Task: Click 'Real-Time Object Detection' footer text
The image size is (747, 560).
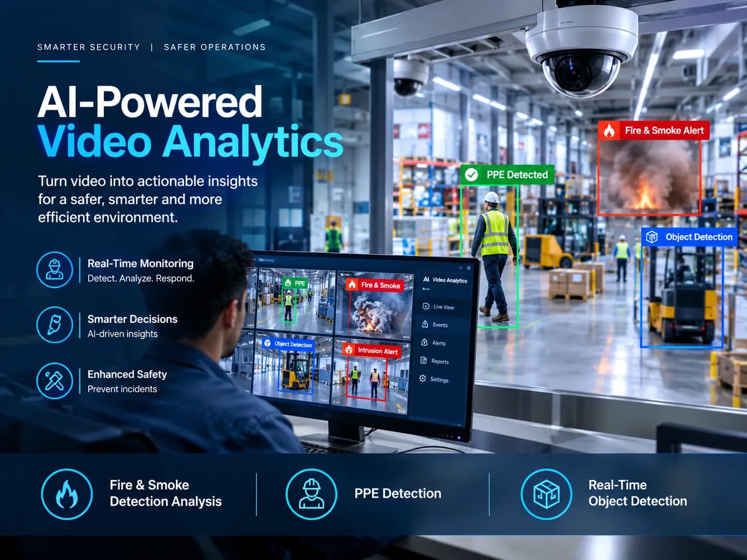Action: [x=638, y=493]
